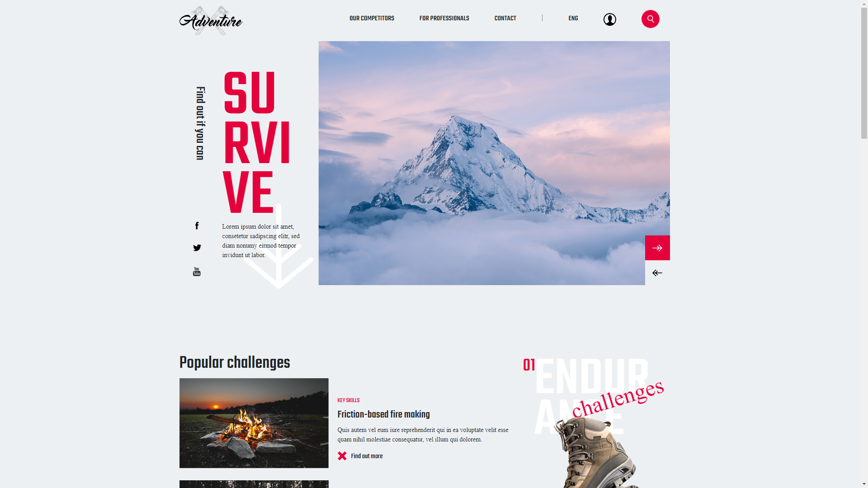Click the next arrow navigation icon
The height and width of the screenshot is (488, 868).
point(657,248)
